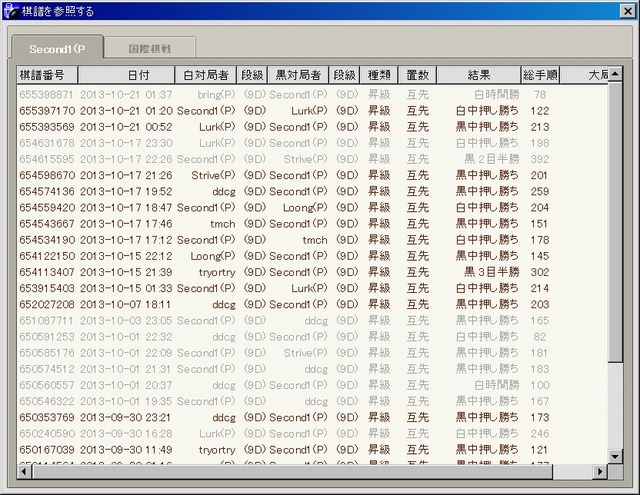Sort by 棋譜番号 column header
This screenshot has height=495, width=640.
point(47,75)
